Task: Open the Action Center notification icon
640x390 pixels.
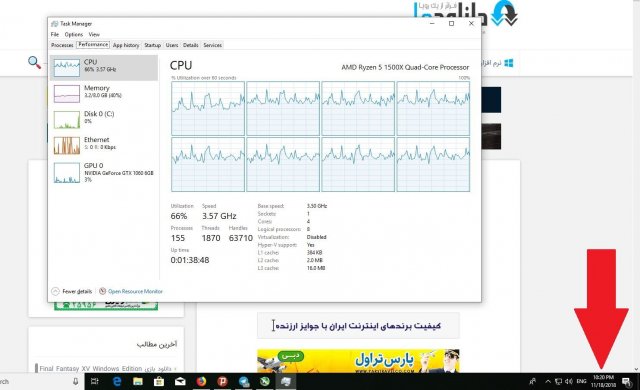Action: [x=627, y=381]
